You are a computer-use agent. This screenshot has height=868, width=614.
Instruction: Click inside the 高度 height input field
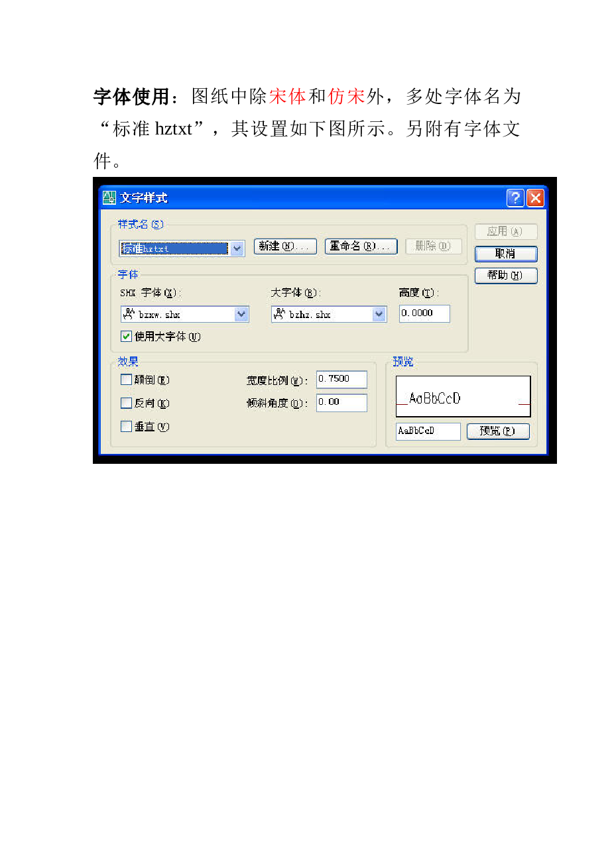(x=424, y=313)
